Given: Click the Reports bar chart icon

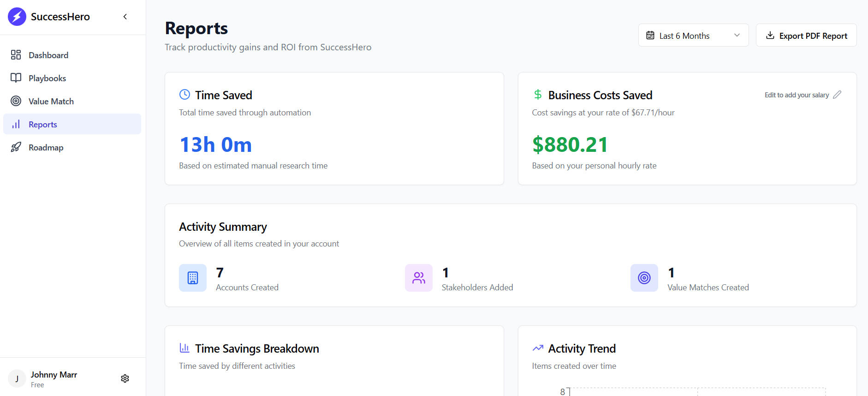Looking at the screenshot, I should pos(16,124).
